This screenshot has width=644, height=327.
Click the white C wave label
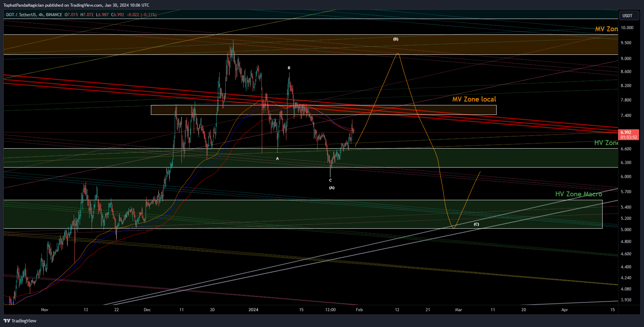330,180
